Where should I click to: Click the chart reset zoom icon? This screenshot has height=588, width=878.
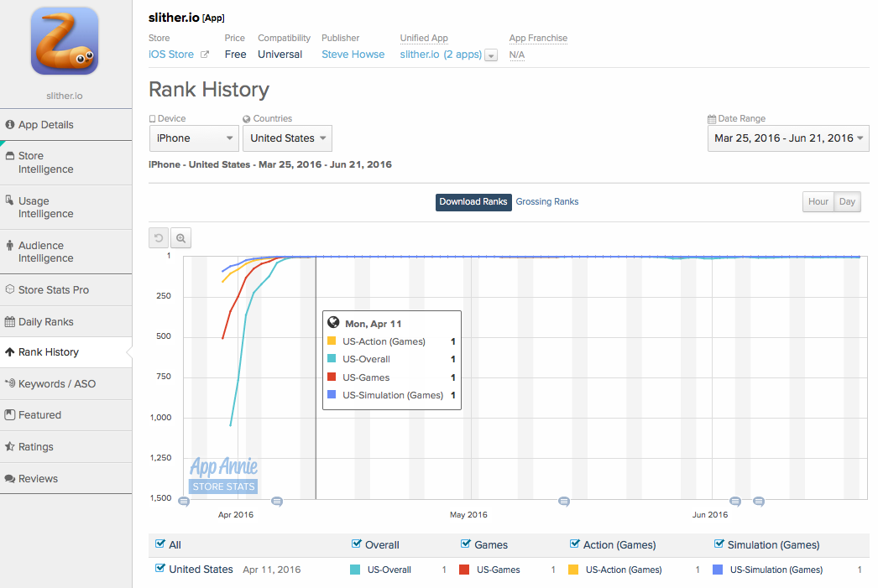(x=159, y=238)
